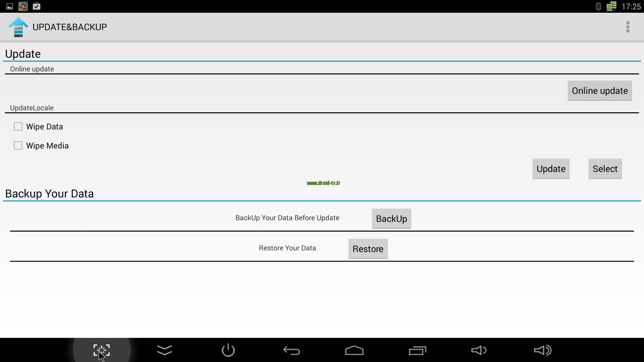This screenshot has height=362, width=644.
Task: Click the back navigation arrow icon
Action: point(291,350)
